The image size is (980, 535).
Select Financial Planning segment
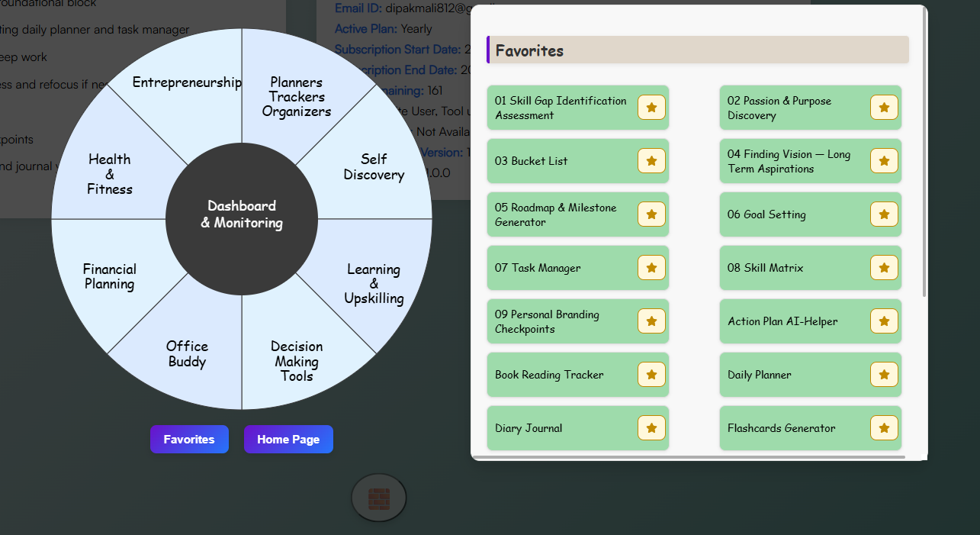click(110, 277)
